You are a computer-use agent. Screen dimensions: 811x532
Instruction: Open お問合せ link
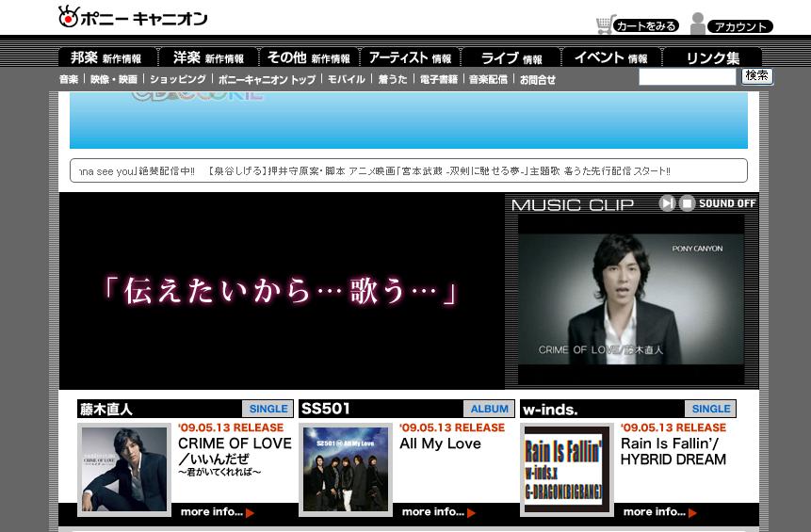pyautogui.click(x=538, y=79)
